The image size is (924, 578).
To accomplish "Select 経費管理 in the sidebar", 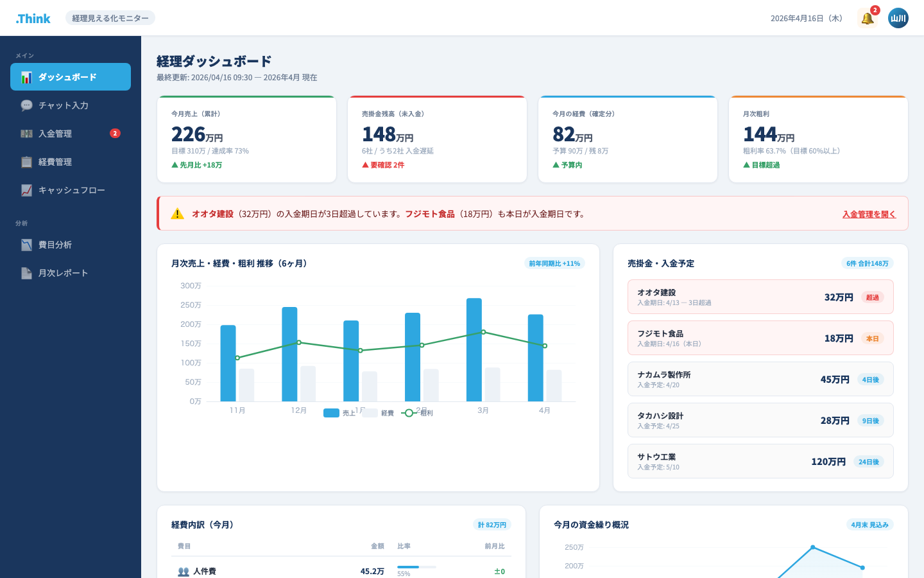I will 71,162.
